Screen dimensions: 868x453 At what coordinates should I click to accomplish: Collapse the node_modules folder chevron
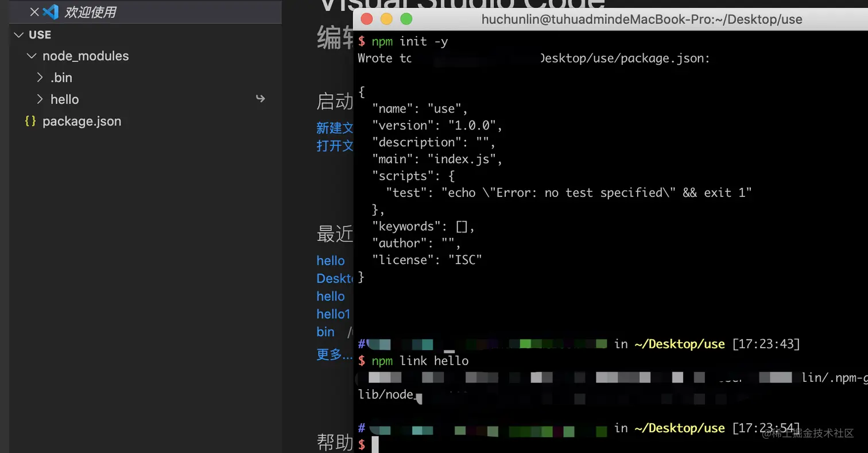pos(32,56)
